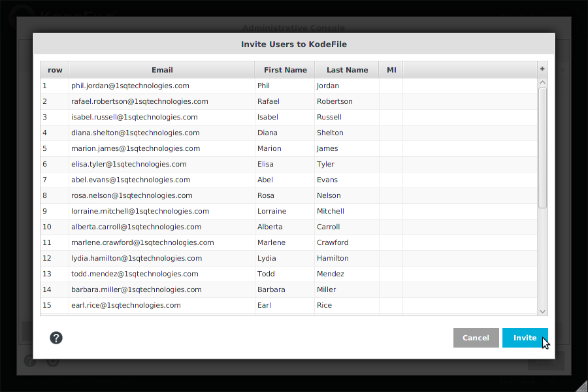Select email lydia.hamilton@1sqtechnologies.com

[x=162, y=259]
